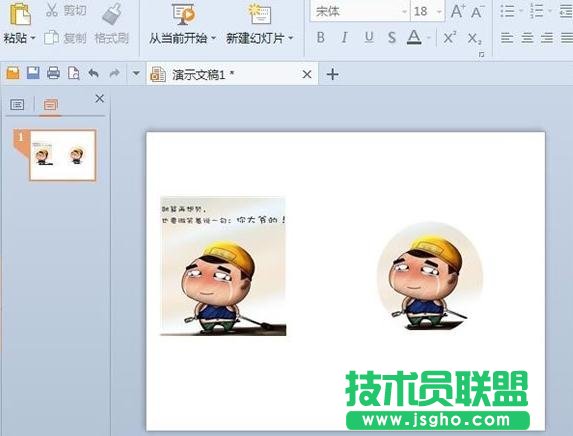Align text left

(x=507, y=38)
